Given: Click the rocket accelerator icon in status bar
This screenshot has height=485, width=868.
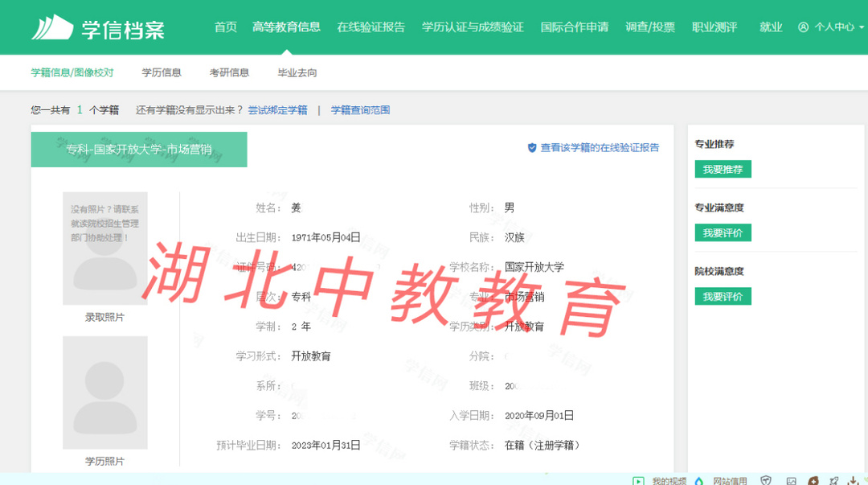Looking at the screenshot, I should tap(833, 480).
